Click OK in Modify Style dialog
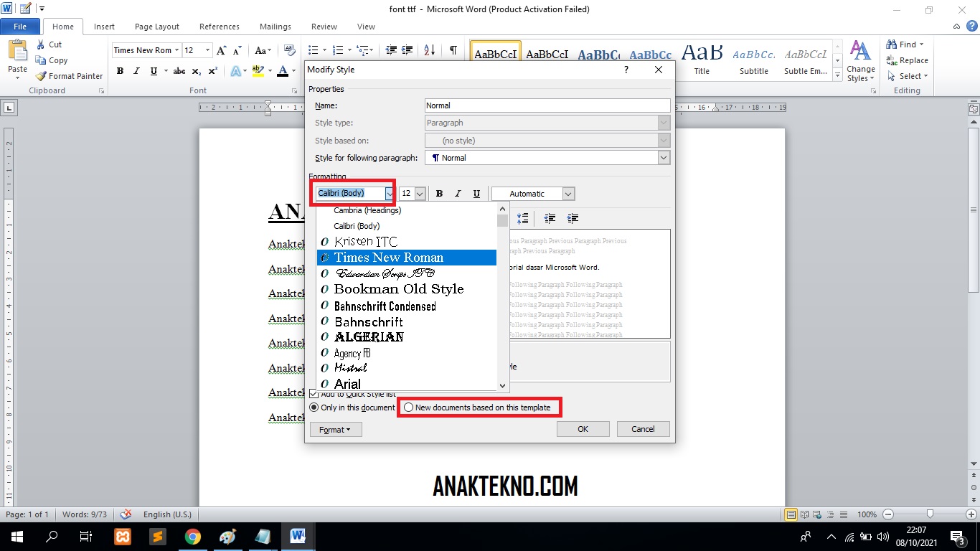 pos(583,429)
